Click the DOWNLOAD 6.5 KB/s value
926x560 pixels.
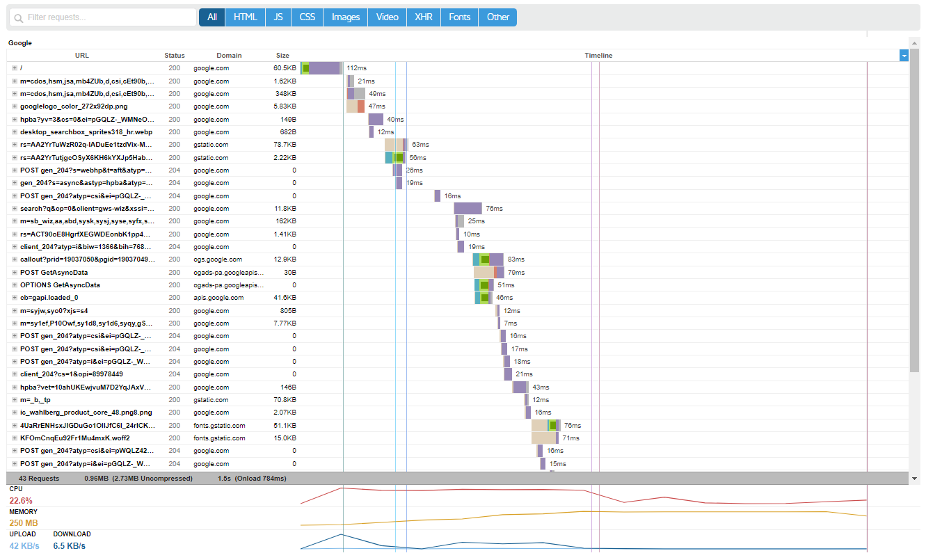pyautogui.click(x=70, y=546)
